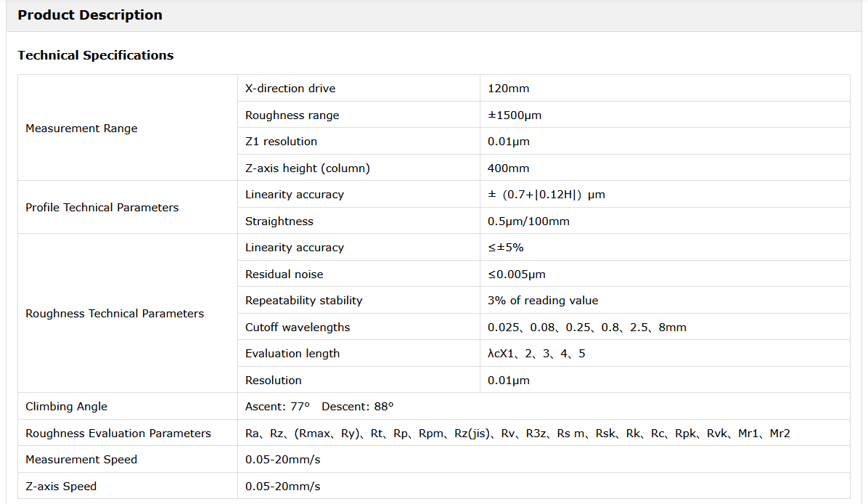Select the Straightness row label
This screenshot has width=868, height=504.
279,221
